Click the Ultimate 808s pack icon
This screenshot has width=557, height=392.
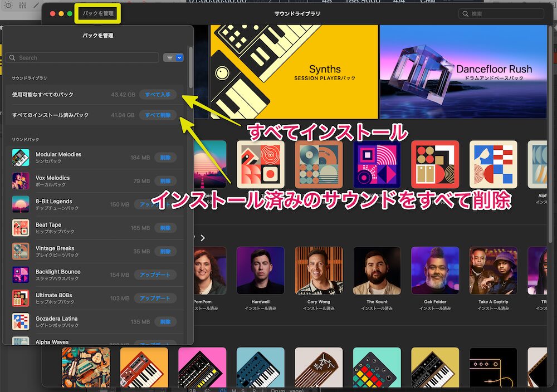tap(21, 298)
